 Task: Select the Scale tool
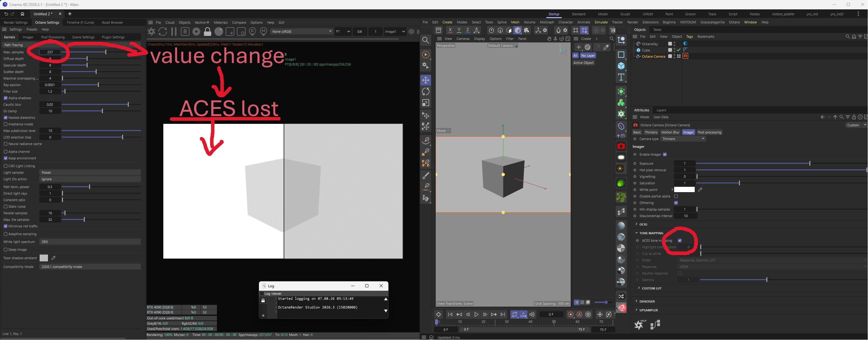(x=426, y=103)
